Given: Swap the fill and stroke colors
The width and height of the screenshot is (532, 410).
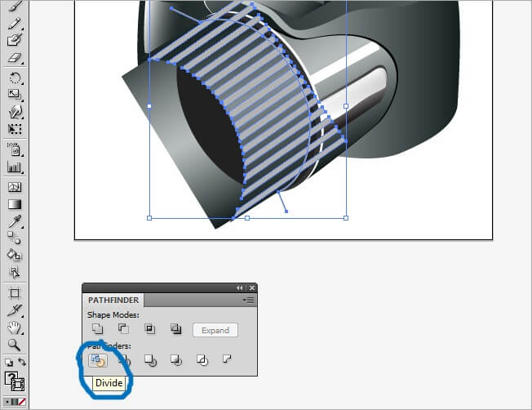Looking at the screenshot, I should point(22,362).
